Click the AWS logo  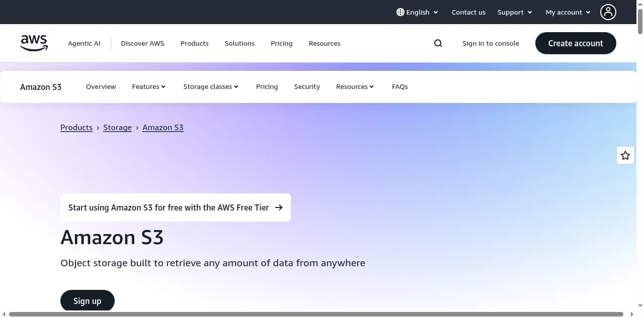[34, 43]
